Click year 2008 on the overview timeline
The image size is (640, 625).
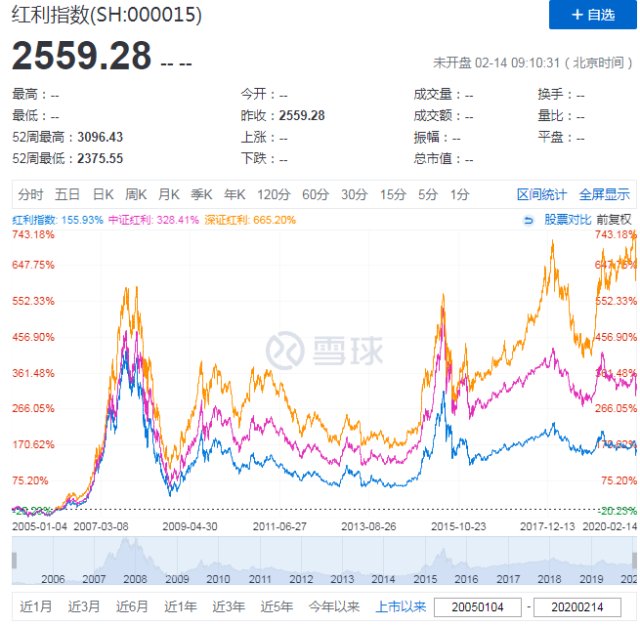135,578
